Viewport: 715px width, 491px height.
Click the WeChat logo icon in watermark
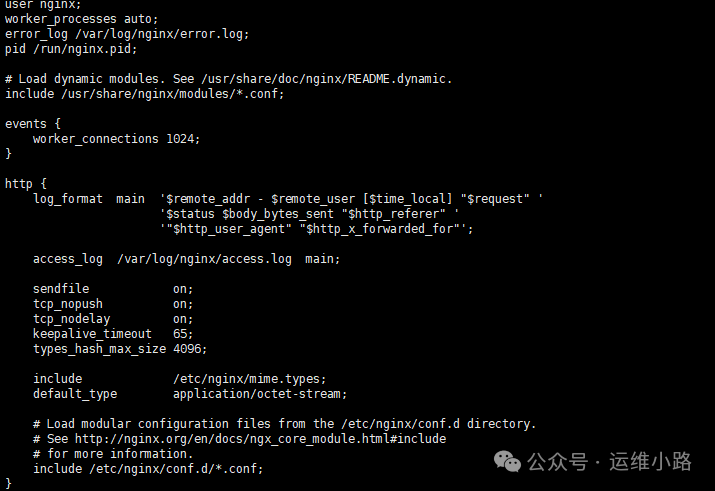click(507, 461)
